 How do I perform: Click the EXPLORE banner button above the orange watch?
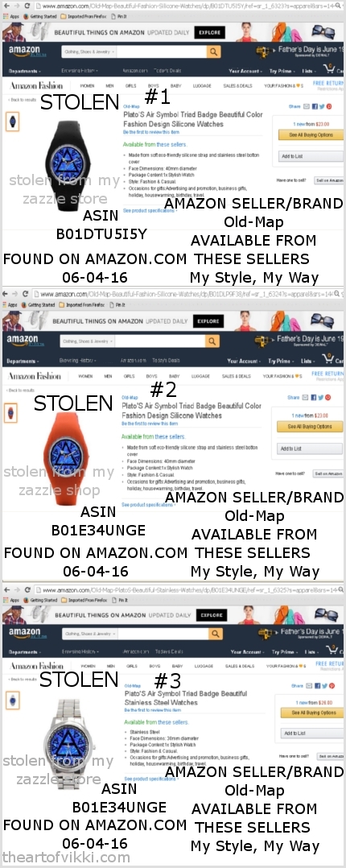208,321
